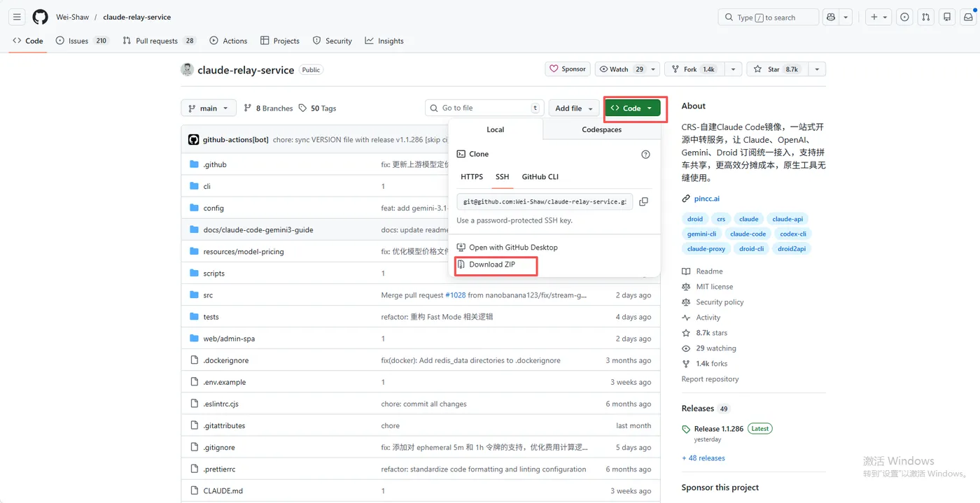Viewport: 980px width, 503px height.
Task: Expand the Fork options dropdown arrow
Action: (733, 69)
